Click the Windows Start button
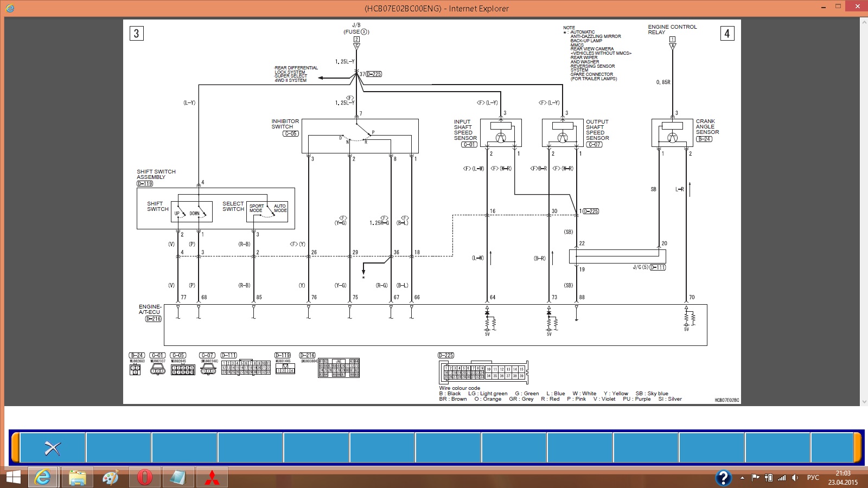The width and height of the screenshot is (868, 488). (x=13, y=478)
